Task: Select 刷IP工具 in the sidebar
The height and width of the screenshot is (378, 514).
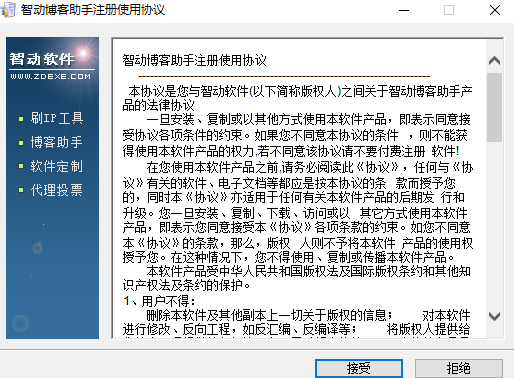Action: (x=57, y=118)
